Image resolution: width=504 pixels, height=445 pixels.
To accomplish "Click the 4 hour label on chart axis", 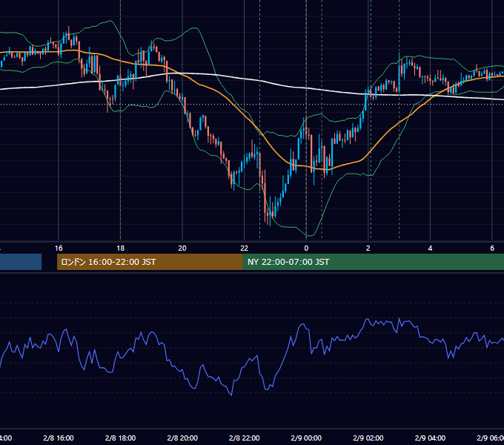I will (x=430, y=248).
